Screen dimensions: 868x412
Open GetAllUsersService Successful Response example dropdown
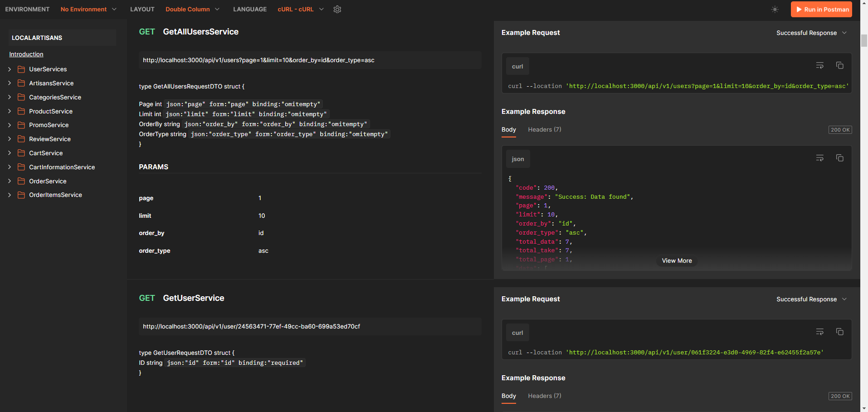[x=811, y=33]
